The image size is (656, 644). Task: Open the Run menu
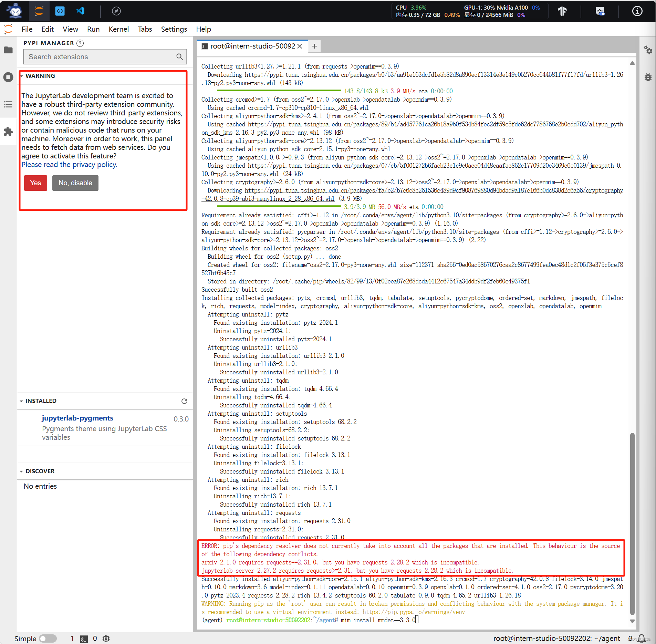[93, 29]
